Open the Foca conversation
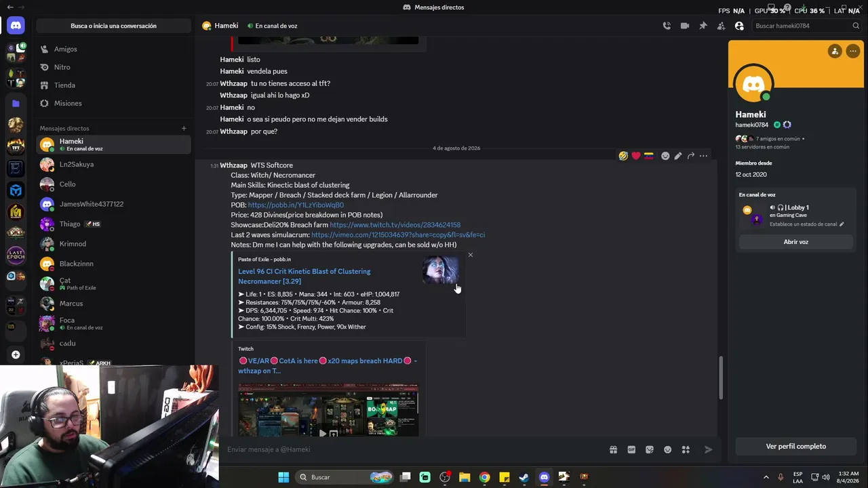 click(x=114, y=323)
